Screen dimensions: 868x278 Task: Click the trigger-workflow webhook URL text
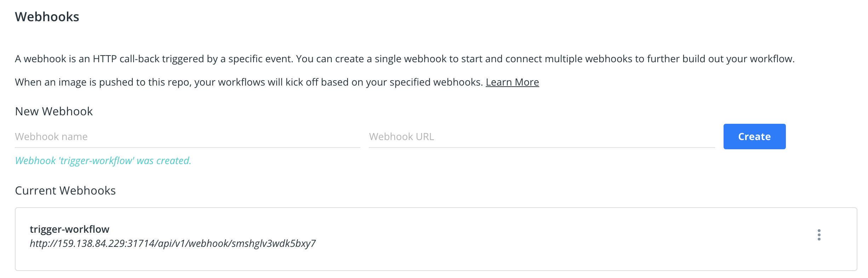(x=172, y=243)
